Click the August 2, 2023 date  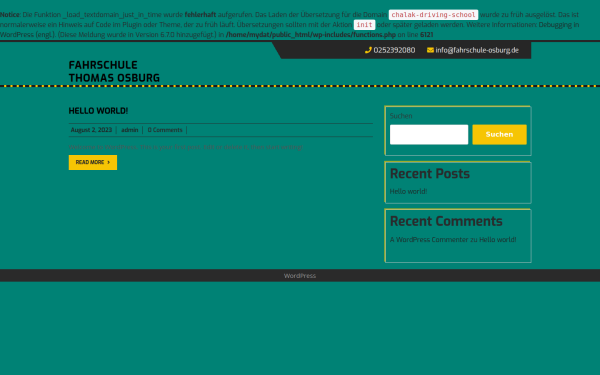pyautogui.click(x=91, y=130)
